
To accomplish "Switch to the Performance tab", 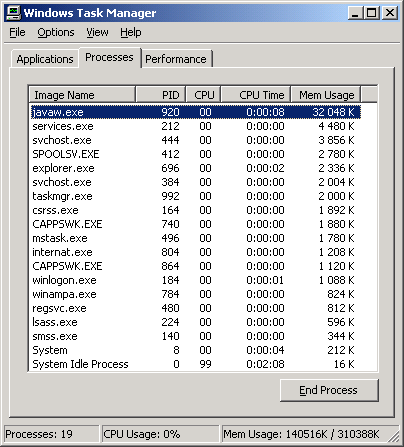I will (176, 59).
